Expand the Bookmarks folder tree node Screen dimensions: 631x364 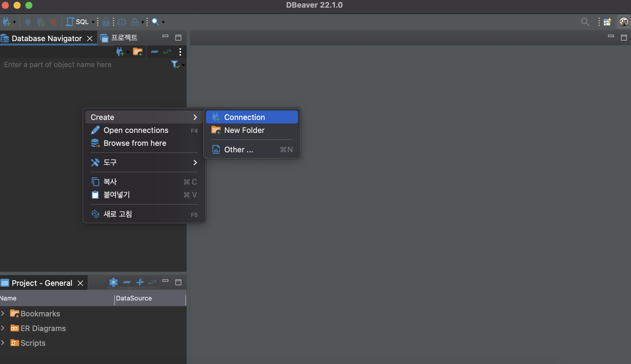click(x=3, y=313)
